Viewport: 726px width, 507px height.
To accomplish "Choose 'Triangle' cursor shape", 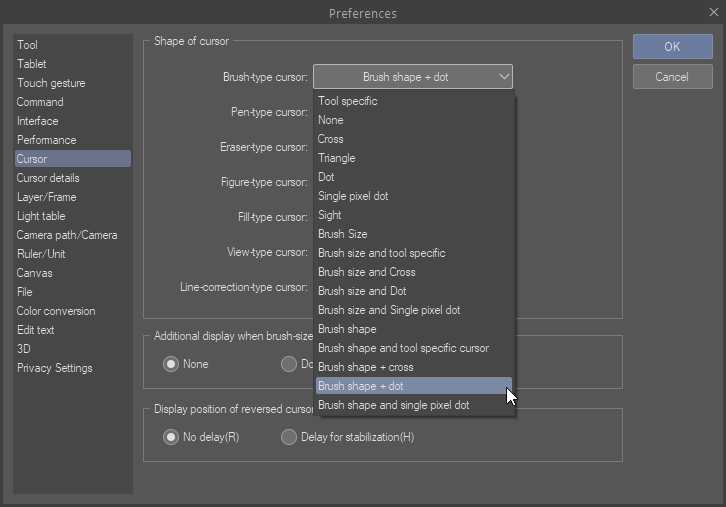I will (x=337, y=158).
